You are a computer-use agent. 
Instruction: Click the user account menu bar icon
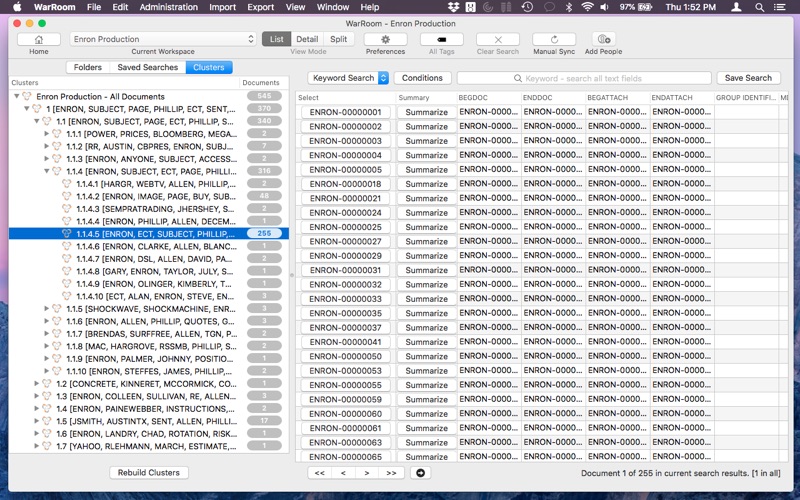[x=736, y=7]
